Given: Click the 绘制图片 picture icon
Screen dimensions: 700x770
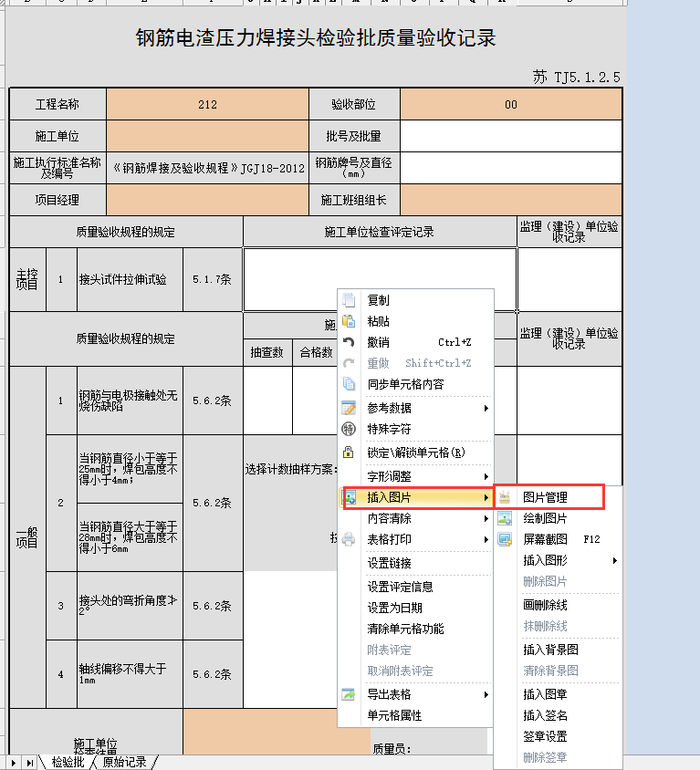Looking at the screenshot, I should 505,518.
